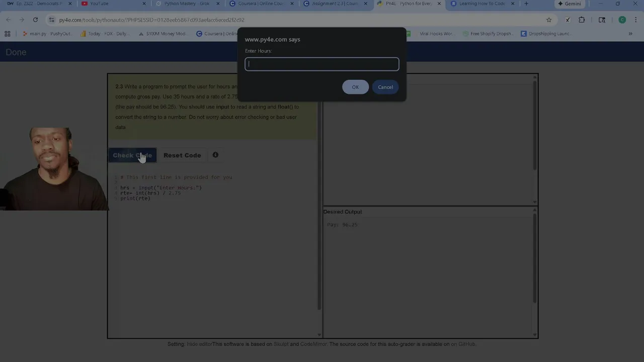Viewport: 644px width, 362px height.
Task: Click the Hide editor setting link
Action: point(199,344)
